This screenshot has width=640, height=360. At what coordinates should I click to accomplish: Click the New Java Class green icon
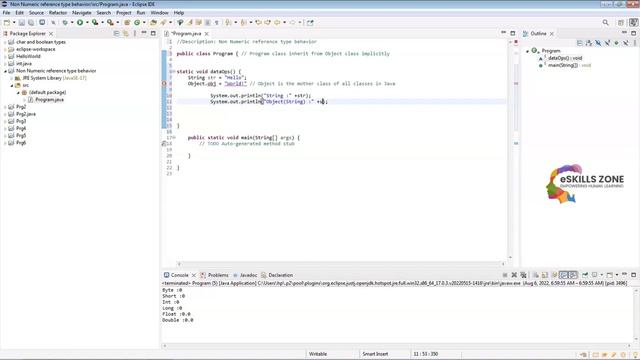tap(137, 23)
